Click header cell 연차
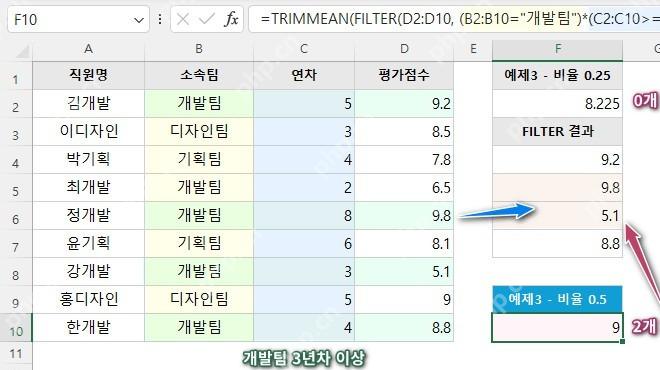Screen dimensions: 660x370 303,75
